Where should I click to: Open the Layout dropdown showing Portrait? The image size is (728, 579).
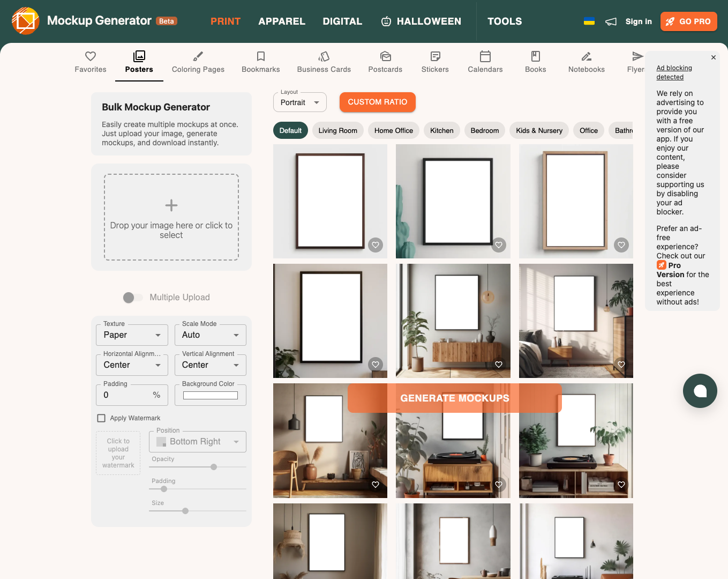click(x=299, y=102)
